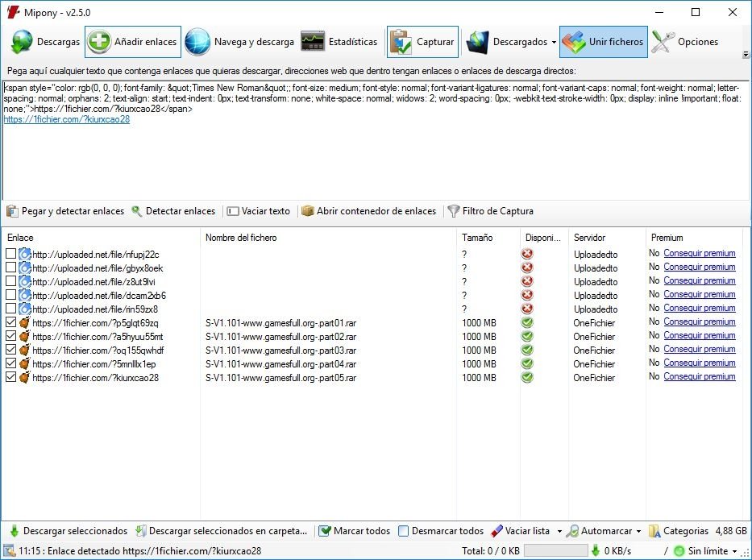This screenshot has height=560, width=752.
Task: Click the green Sin límite speed indicator
Action: [x=679, y=551]
